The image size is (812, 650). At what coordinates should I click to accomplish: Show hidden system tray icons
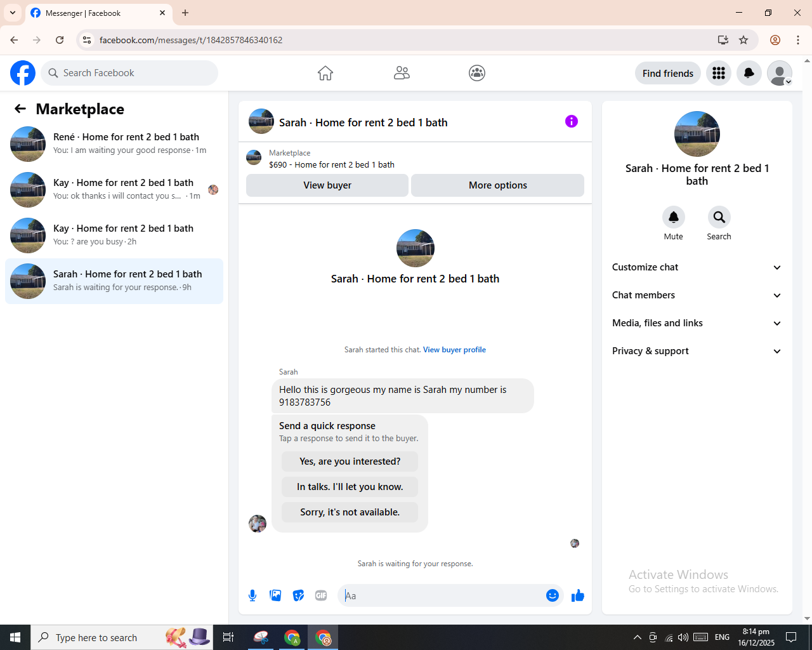pyautogui.click(x=638, y=637)
